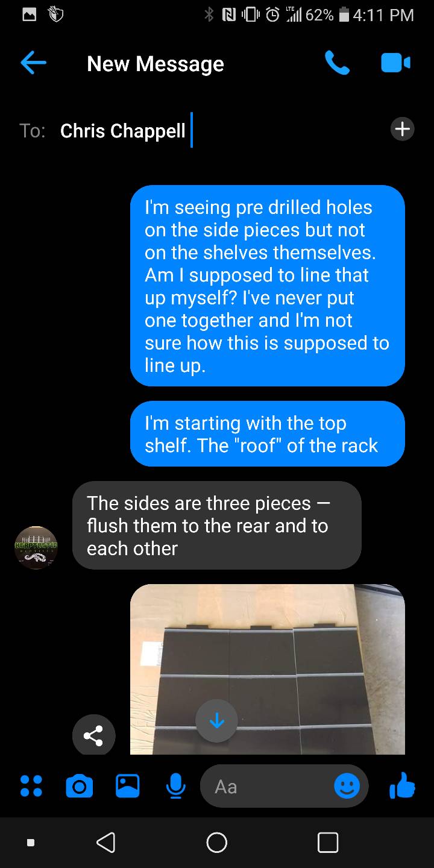The height and width of the screenshot is (868, 434).
Task: Send a thumbs-up like
Action: (x=402, y=785)
